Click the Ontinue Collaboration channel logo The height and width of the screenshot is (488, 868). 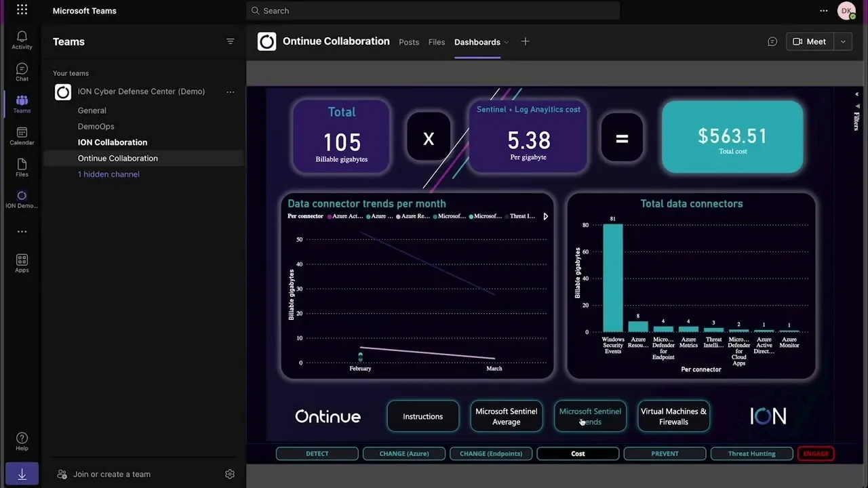267,42
